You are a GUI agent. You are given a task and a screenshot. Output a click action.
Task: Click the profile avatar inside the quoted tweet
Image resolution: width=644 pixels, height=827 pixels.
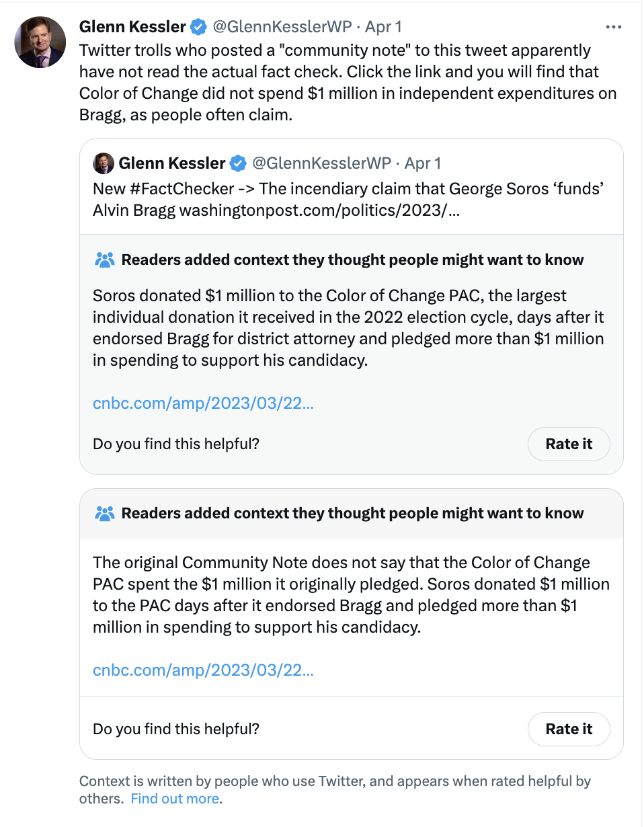tap(103, 163)
